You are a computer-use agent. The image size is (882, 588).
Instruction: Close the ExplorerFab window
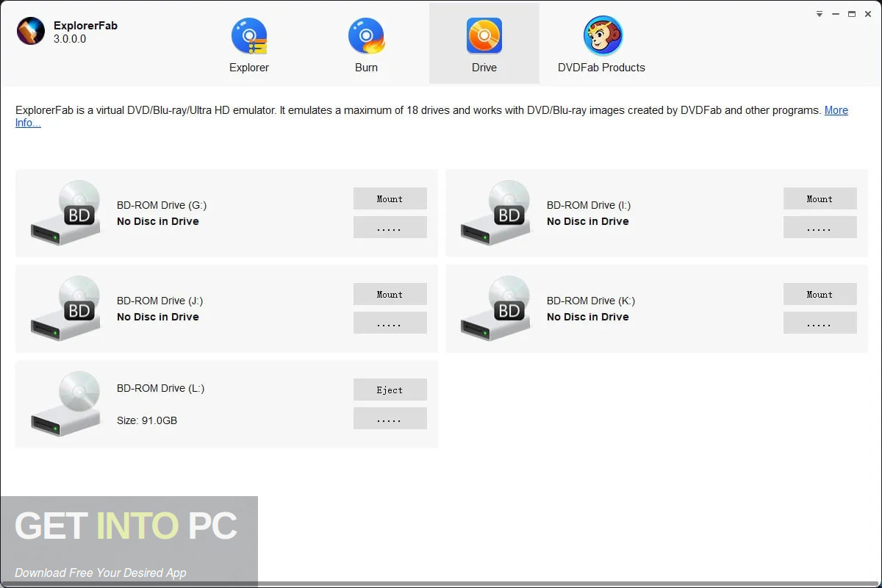click(x=868, y=14)
